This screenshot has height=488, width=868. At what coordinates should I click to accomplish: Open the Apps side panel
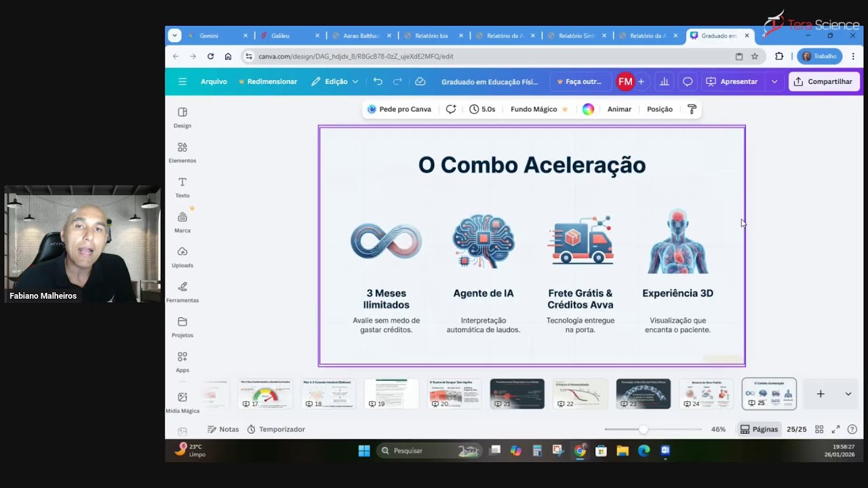click(x=182, y=362)
